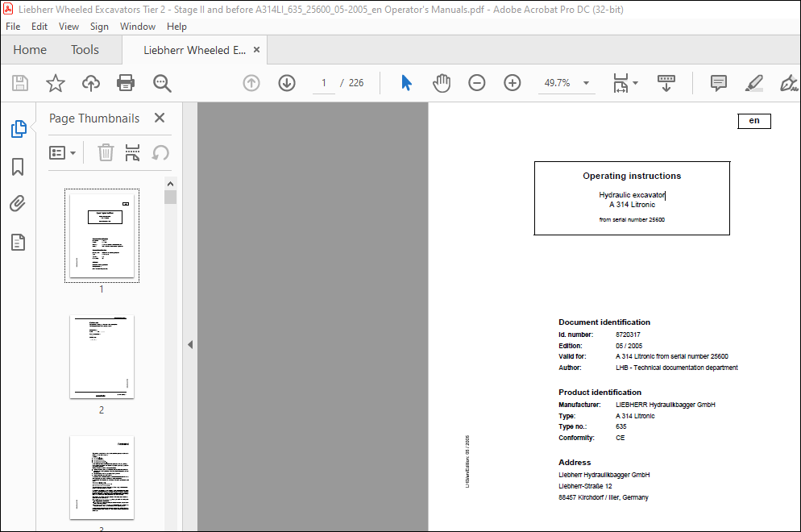Click the current page number field
The height and width of the screenshot is (532, 801).
point(324,83)
